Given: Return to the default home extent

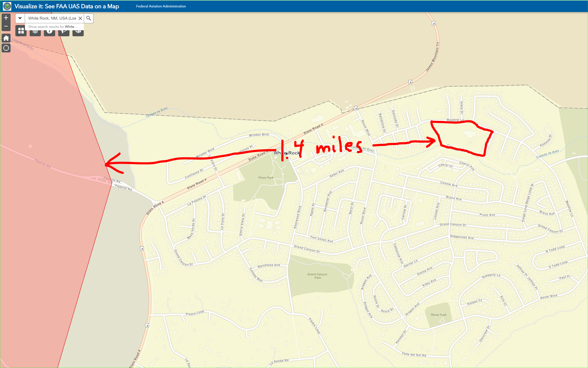Looking at the screenshot, I should (x=6, y=38).
